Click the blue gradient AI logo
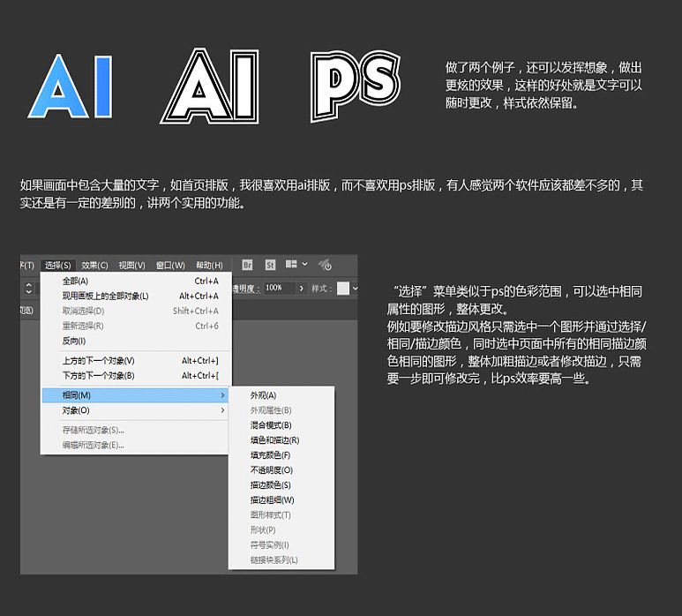The image size is (682, 616). click(71, 86)
